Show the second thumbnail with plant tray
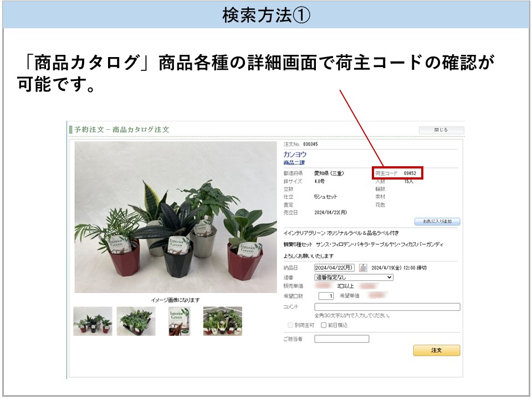The image size is (532, 399). 136,321
